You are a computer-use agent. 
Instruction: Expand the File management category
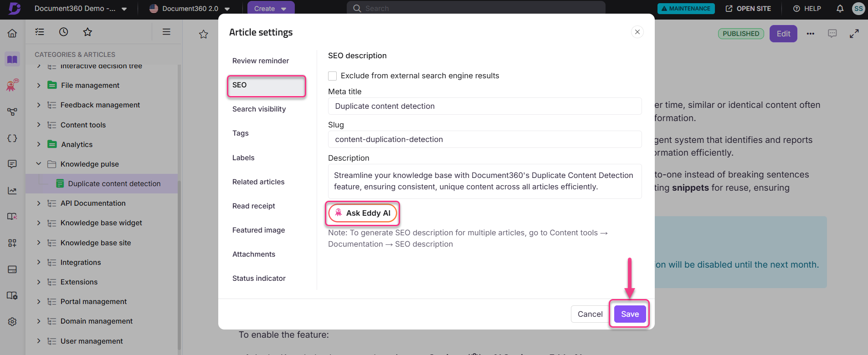[x=39, y=85]
